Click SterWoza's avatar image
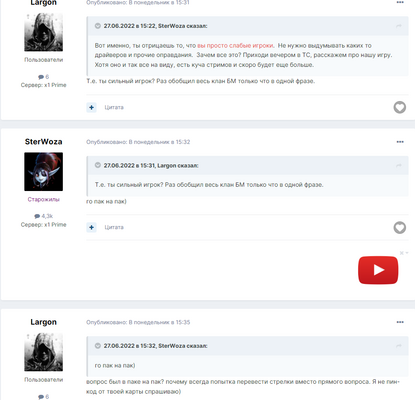415x400 pixels. (x=43, y=172)
